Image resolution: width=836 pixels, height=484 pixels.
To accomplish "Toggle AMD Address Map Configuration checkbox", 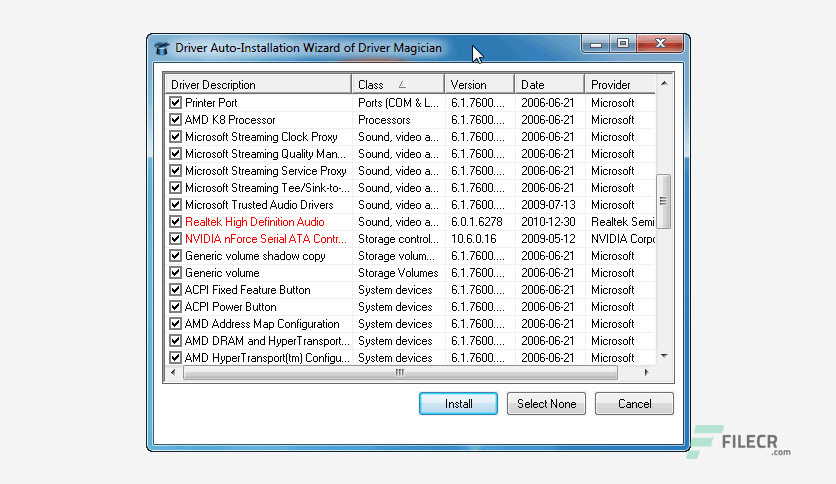I will tap(175, 324).
